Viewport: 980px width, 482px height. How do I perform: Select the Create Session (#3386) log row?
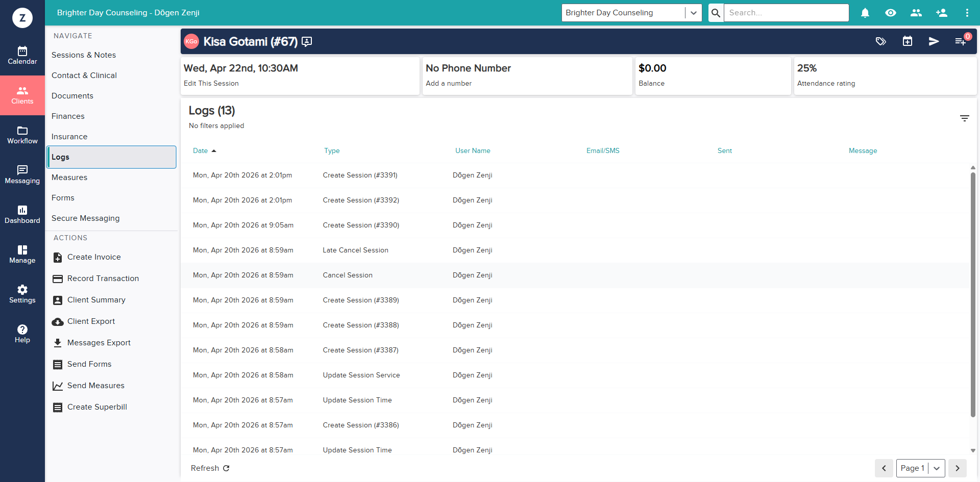point(575,425)
